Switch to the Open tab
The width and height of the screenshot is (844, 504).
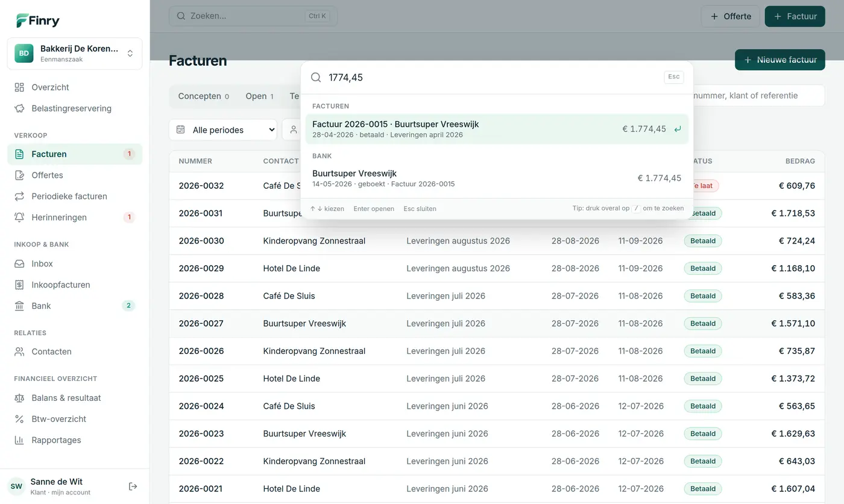coord(259,96)
